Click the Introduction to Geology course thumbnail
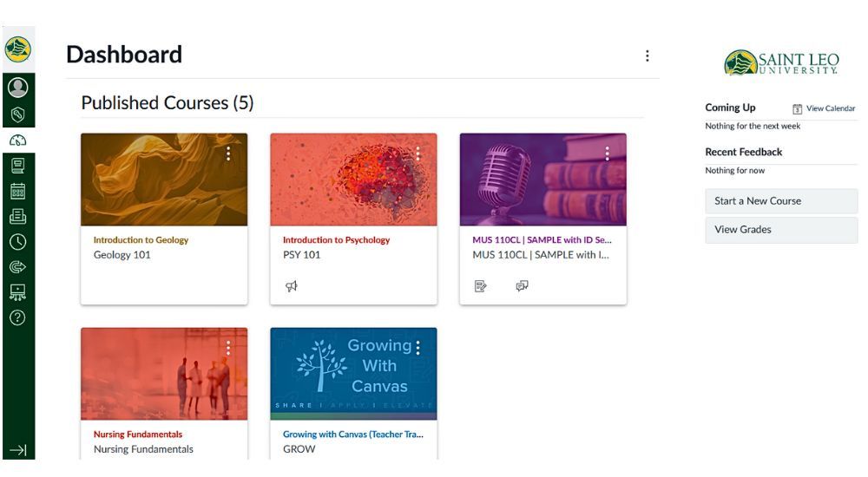 tap(164, 180)
